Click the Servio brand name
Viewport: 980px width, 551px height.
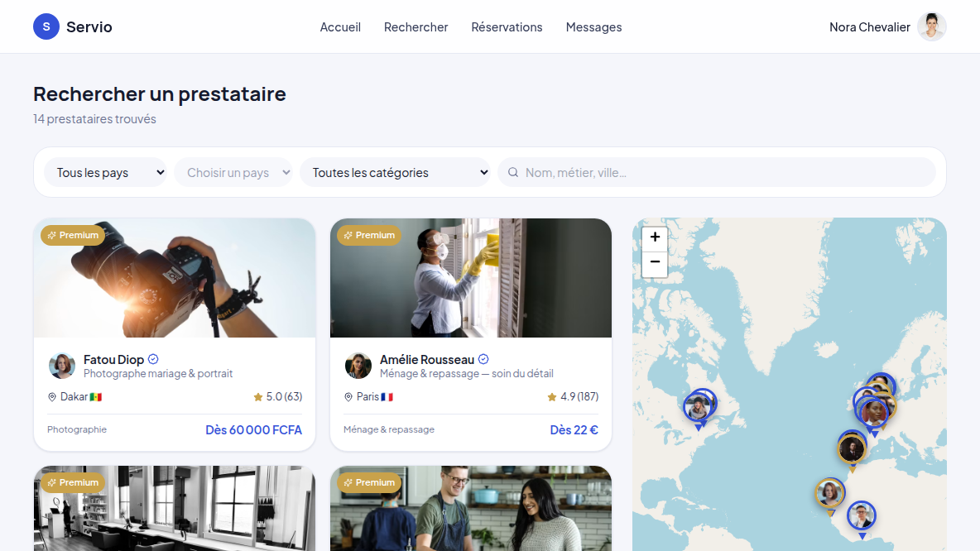tap(89, 26)
